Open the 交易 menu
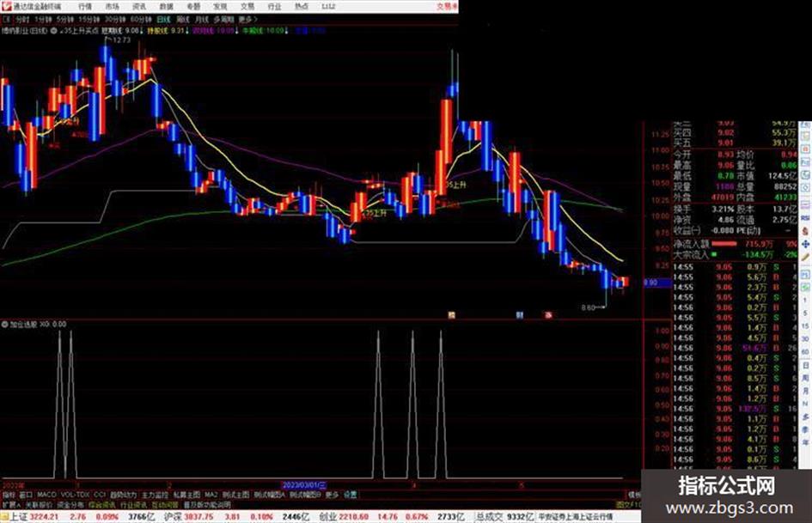Image resolution: width=812 pixels, height=523 pixels. pyautogui.click(x=247, y=7)
